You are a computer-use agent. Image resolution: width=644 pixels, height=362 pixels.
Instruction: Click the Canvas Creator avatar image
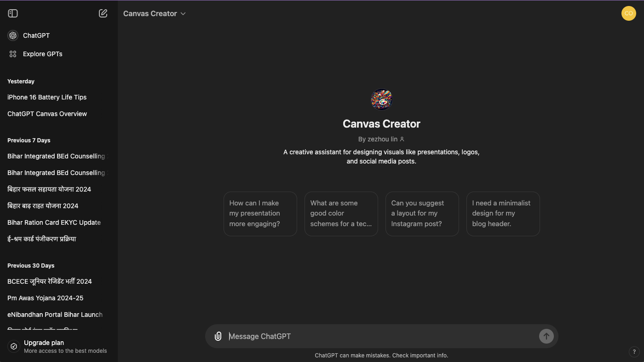click(x=381, y=99)
